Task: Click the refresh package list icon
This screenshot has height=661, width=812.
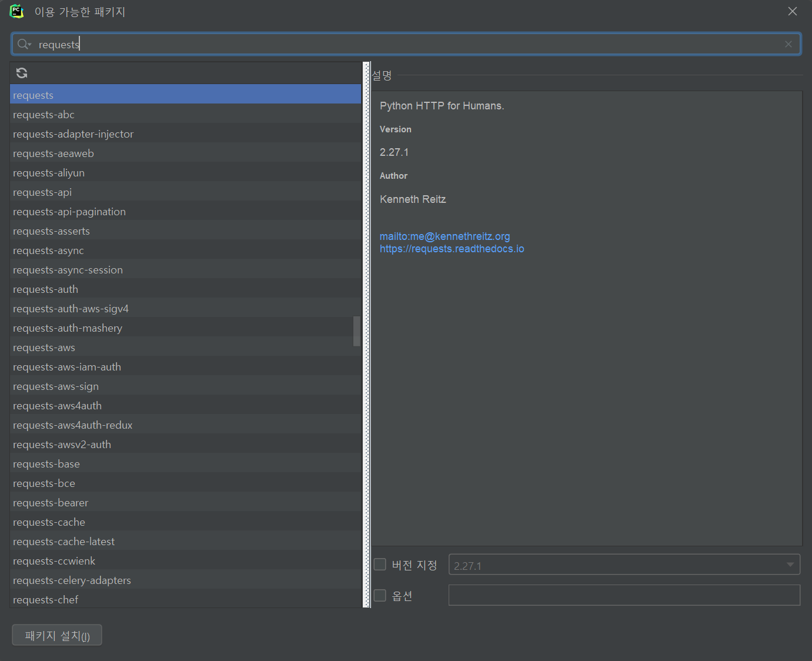Action: coord(22,73)
